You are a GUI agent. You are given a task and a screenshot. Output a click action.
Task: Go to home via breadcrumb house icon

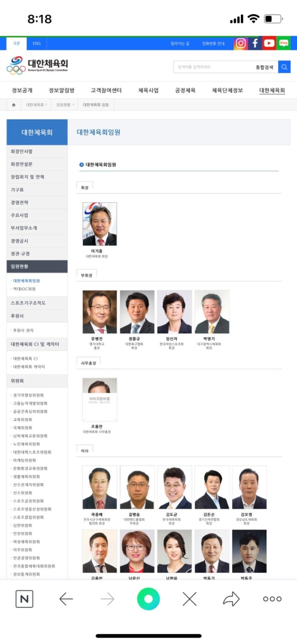pyautogui.click(x=14, y=105)
